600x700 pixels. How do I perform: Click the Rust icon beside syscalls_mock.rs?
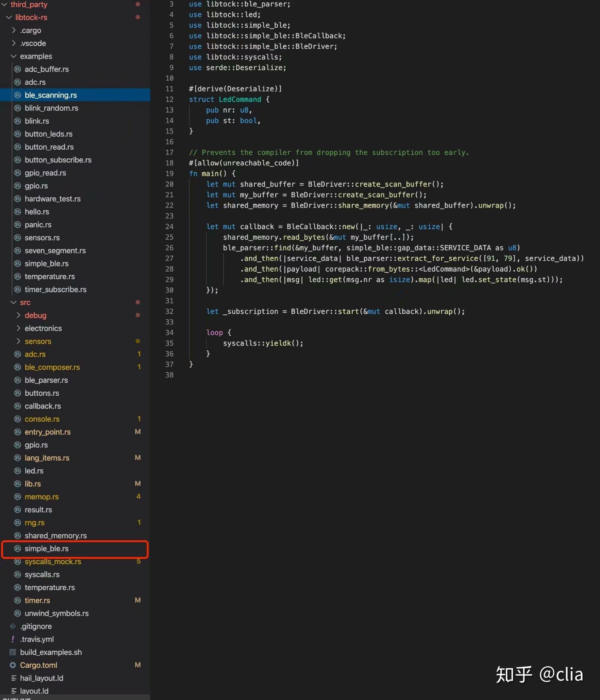point(18,562)
